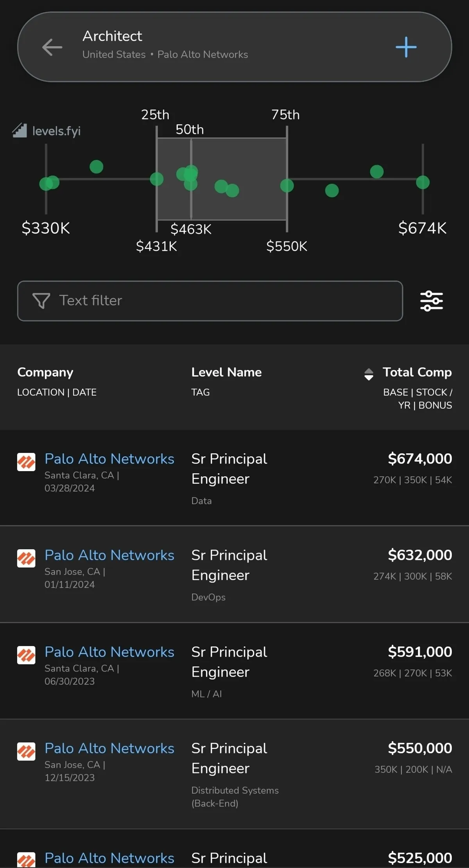
Task: Click the Company column header
Action: [45, 372]
